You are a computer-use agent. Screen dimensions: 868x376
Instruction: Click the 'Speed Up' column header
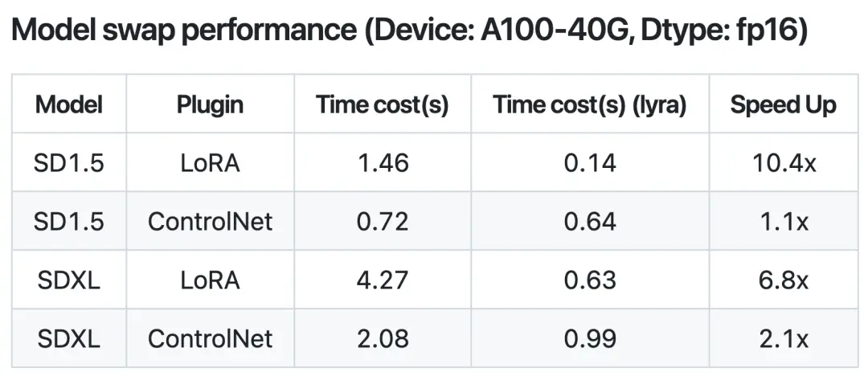(x=783, y=104)
